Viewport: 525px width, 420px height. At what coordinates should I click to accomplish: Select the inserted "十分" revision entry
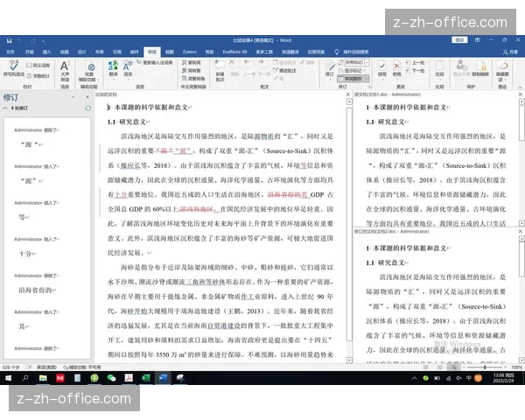click(27, 254)
